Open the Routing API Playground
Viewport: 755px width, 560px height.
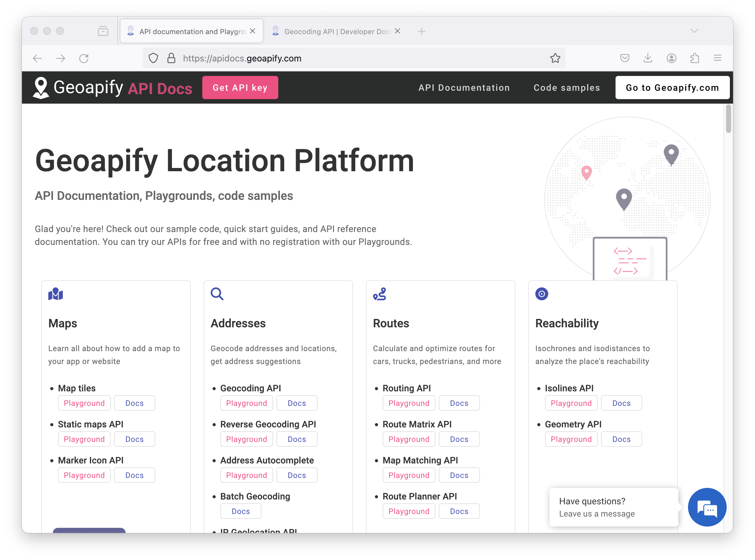pyautogui.click(x=409, y=403)
